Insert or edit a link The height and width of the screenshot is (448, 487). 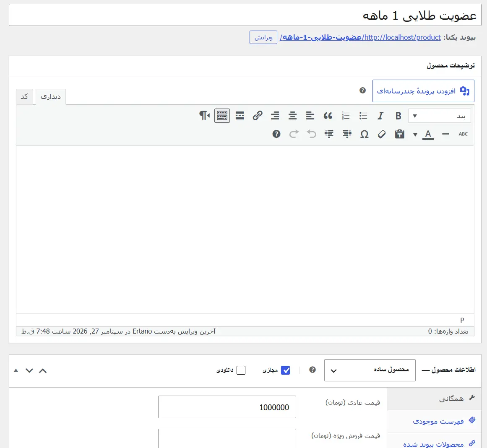tap(258, 116)
